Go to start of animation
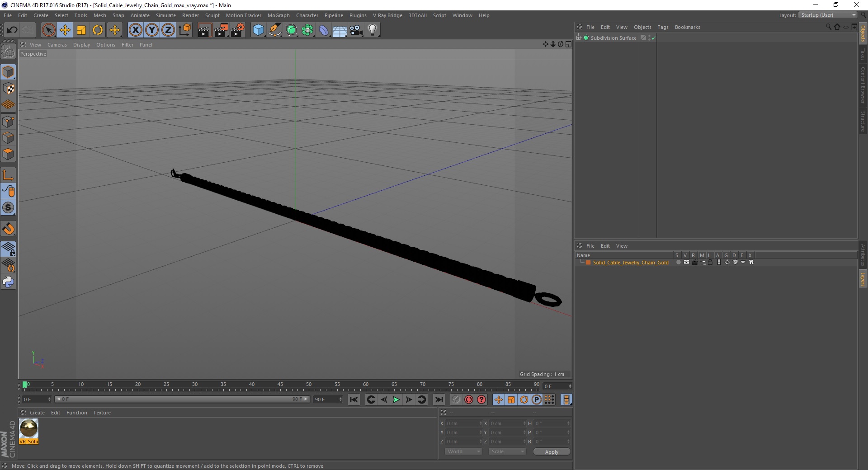The height and width of the screenshot is (470, 868). (354, 399)
